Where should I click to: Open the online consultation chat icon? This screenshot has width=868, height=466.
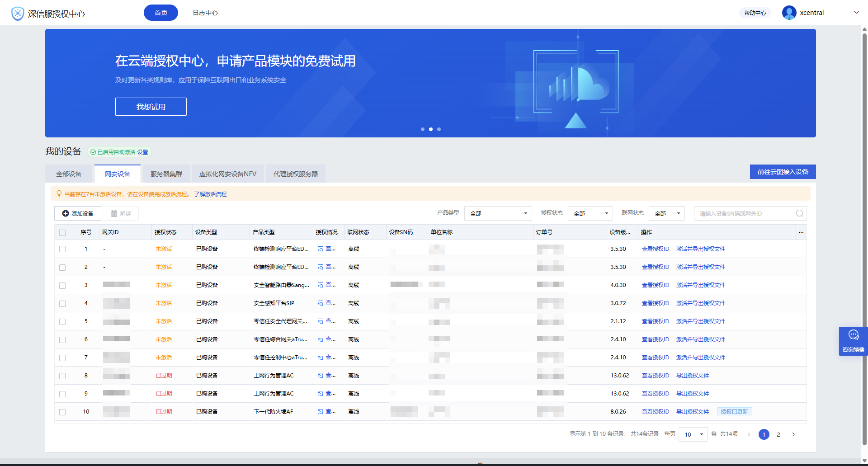[x=853, y=335]
